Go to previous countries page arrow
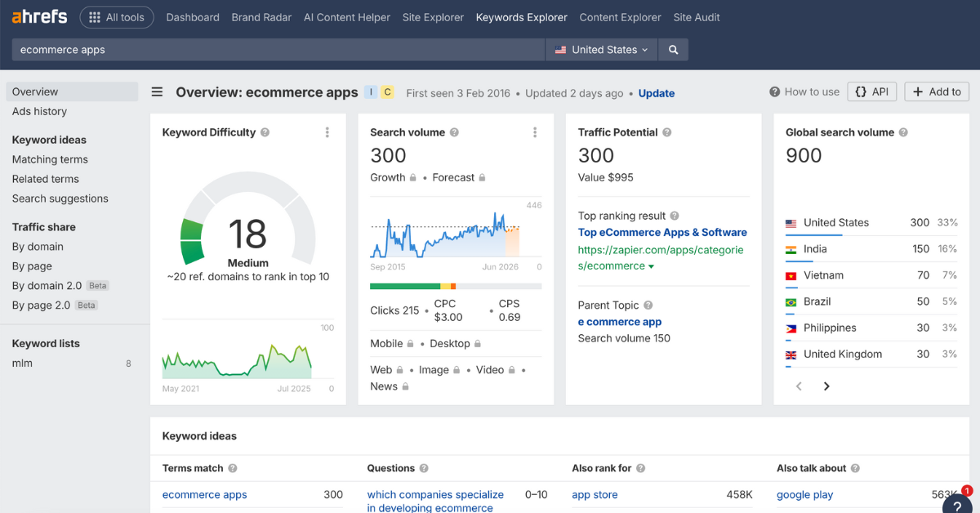The height and width of the screenshot is (513, 980). 800,386
